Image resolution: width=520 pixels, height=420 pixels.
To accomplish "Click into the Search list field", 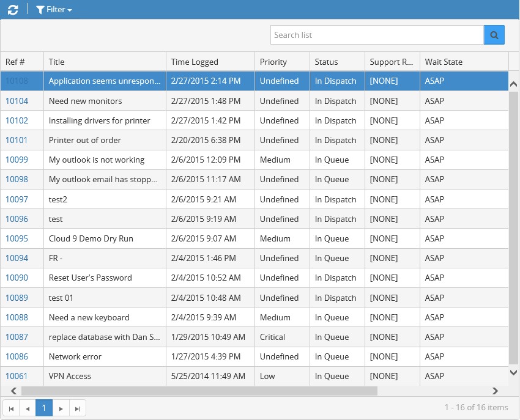I will coord(377,35).
